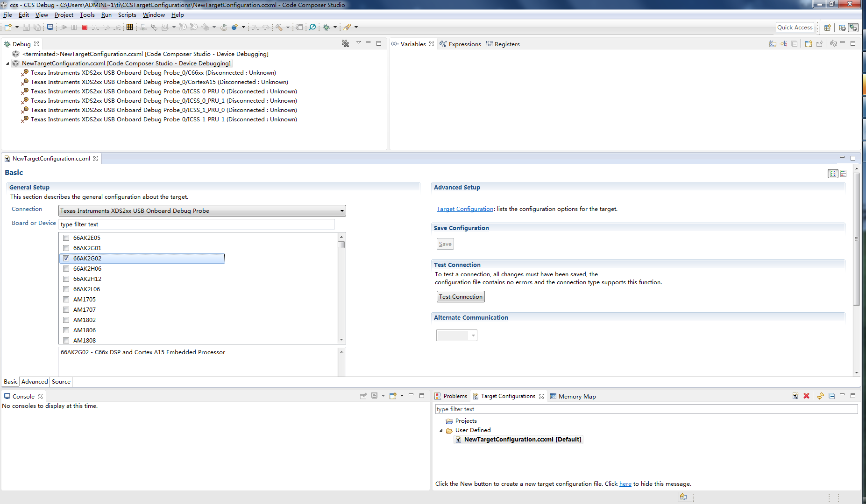Click the Save icon in main toolbar
The image size is (866, 504).
[x=26, y=28]
